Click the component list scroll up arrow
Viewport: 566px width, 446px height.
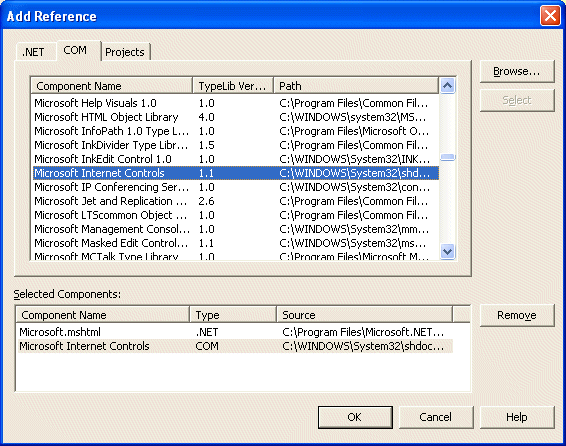(x=448, y=86)
